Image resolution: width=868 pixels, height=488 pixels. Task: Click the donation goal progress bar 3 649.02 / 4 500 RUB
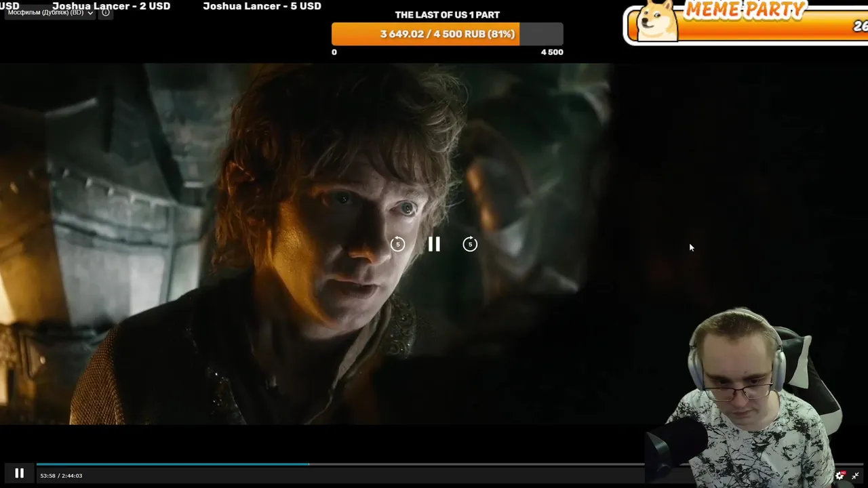(x=447, y=34)
